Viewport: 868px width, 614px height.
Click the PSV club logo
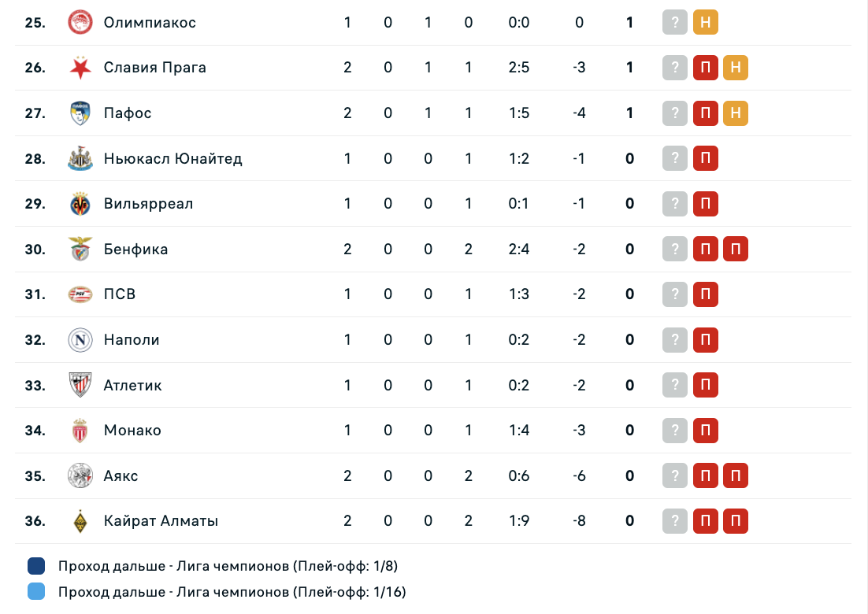[80, 294]
